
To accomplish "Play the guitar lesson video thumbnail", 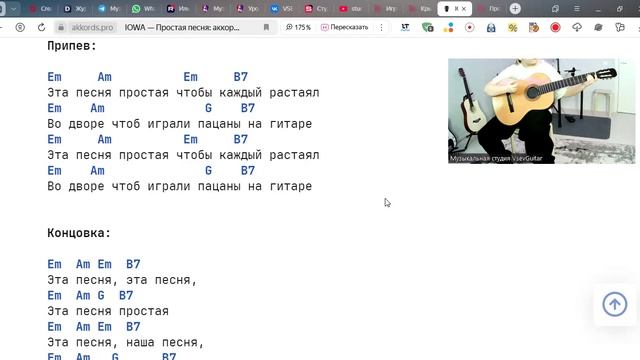I will (541, 111).
